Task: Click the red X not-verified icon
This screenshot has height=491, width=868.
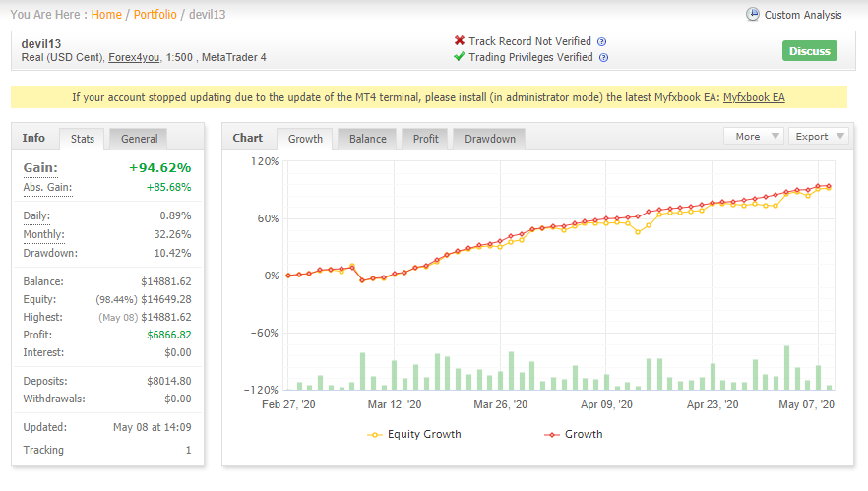Action: pyautogui.click(x=460, y=41)
